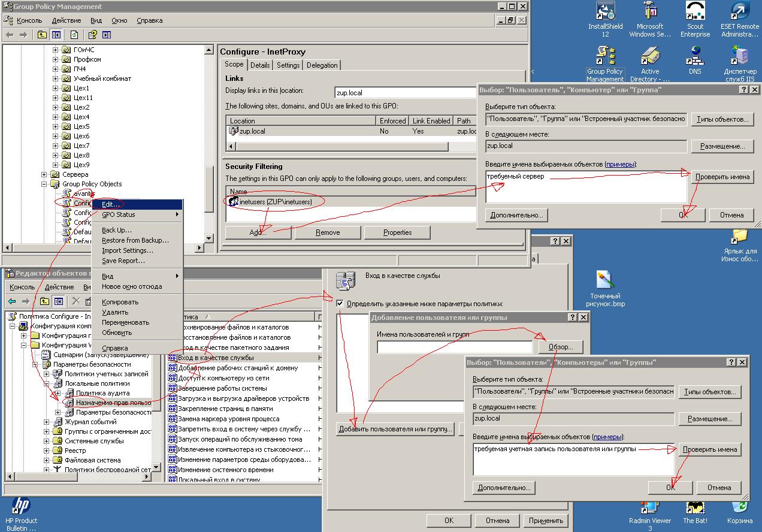
Task: Click Remove button under Security Filtering
Action: [328, 232]
